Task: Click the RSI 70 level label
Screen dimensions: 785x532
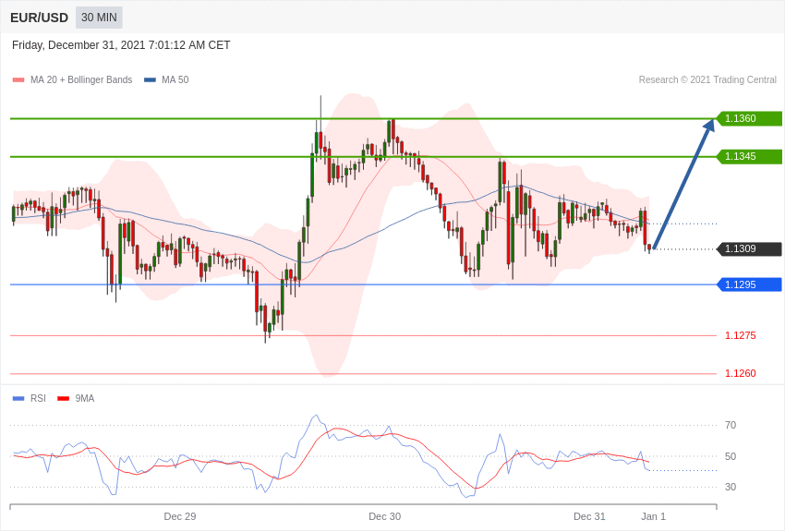Action: click(x=731, y=425)
